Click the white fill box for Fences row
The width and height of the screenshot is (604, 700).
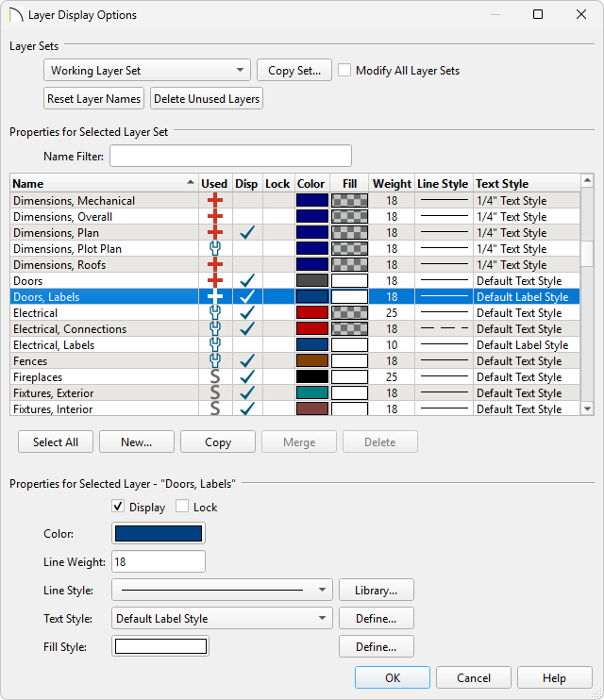point(350,361)
